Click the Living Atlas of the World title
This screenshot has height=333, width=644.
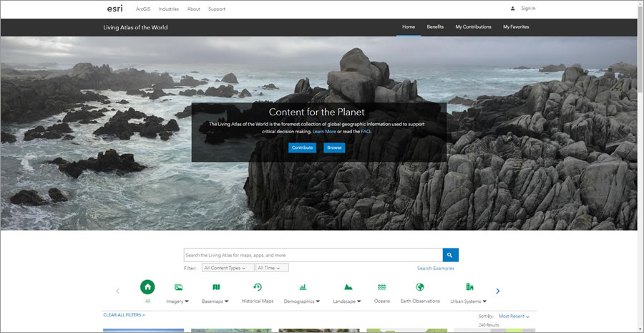tap(135, 27)
